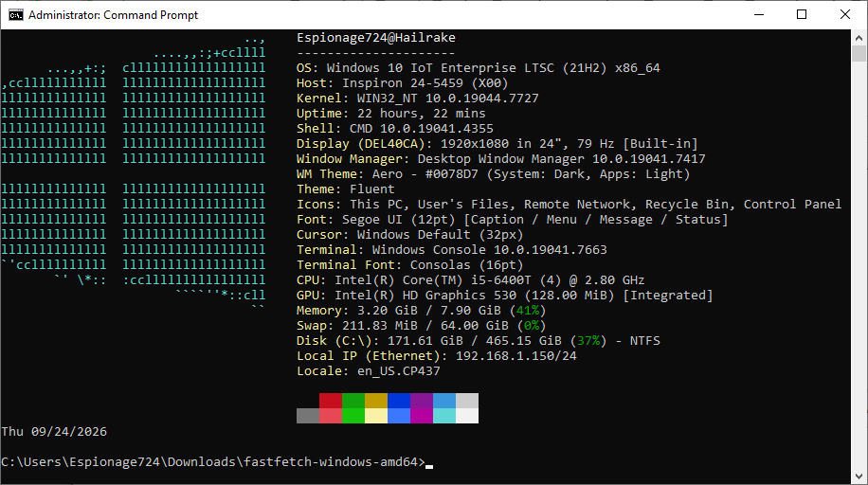Click the Theme: Fluent line

coord(346,189)
